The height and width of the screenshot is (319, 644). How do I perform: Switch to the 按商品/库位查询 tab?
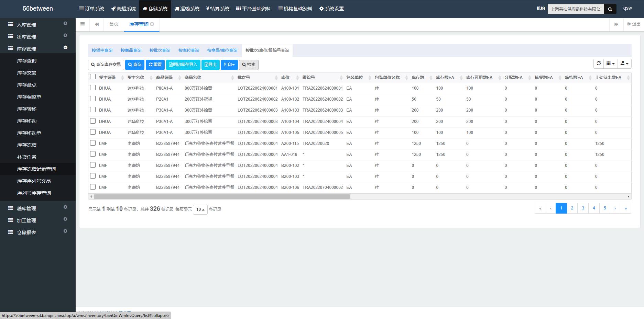pos(222,50)
